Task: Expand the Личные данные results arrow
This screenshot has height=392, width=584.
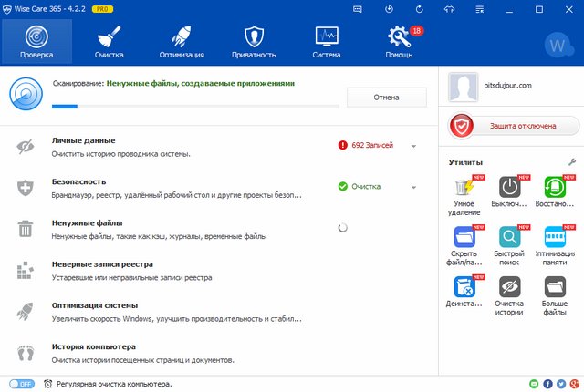Action: point(414,146)
